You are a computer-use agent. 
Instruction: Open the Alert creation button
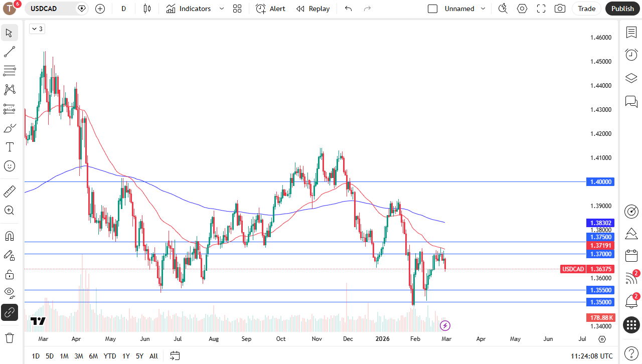point(271,9)
